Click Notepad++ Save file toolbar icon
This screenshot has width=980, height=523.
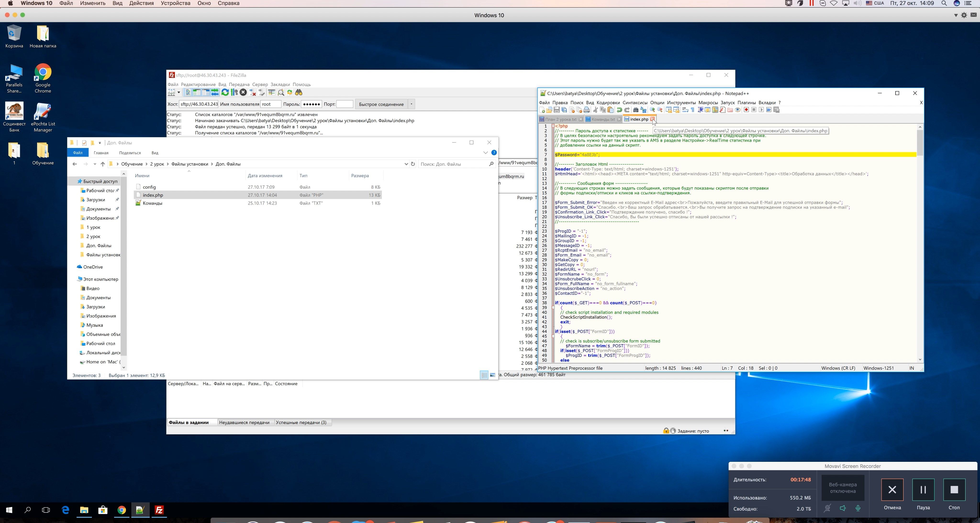(557, 110)
